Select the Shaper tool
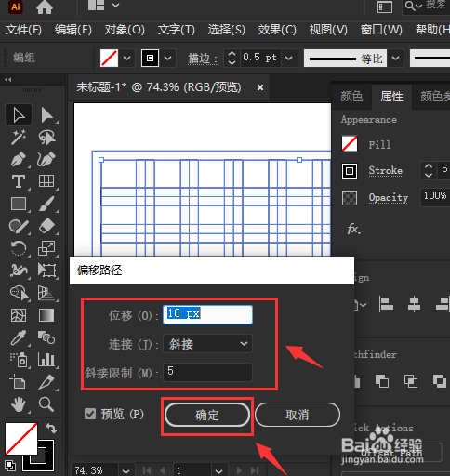 (x=19, y=226)
